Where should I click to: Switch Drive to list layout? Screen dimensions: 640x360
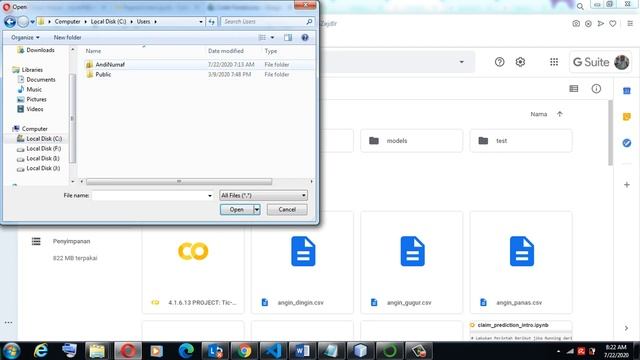tap(574, 89)
